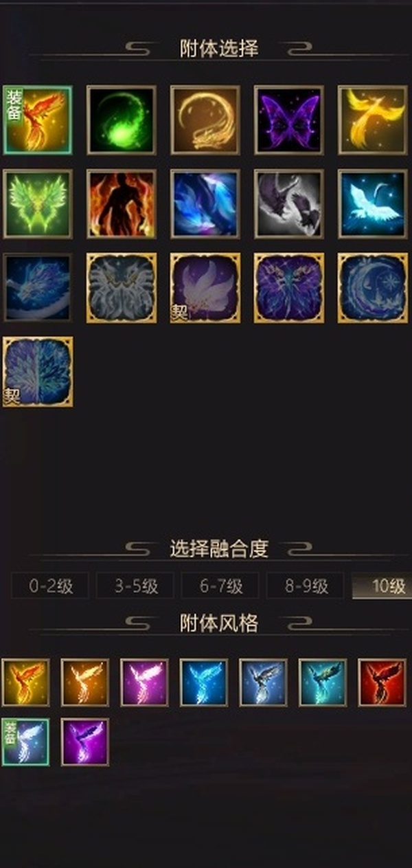This screenshot has height=868, width=412.
Task: Choose the green winged owl possession
Action: point(38,203)
